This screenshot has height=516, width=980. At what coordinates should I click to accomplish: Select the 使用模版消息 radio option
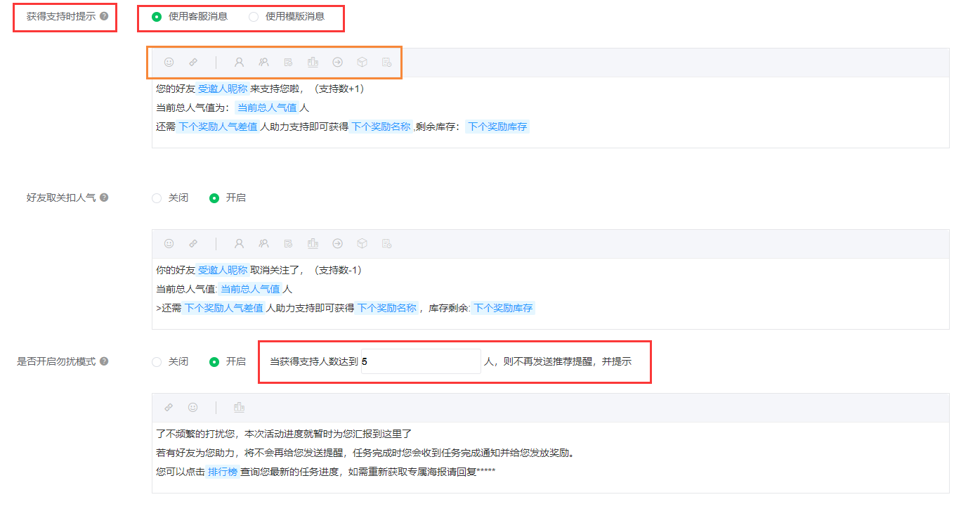click(x=254, y=16)
